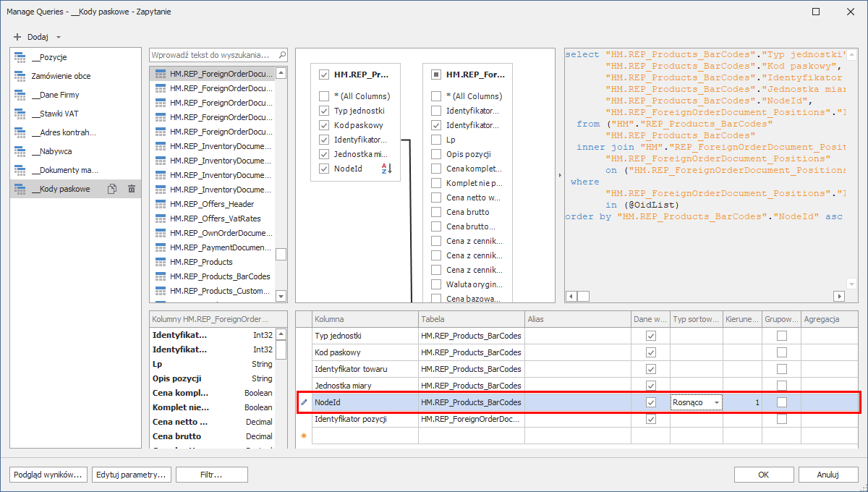Toggle Dane wyjściowe checkbox for Identyfikator pozycji row
Image resolution: width=868 pixels, height=492 pixels.
coord(650,419)
